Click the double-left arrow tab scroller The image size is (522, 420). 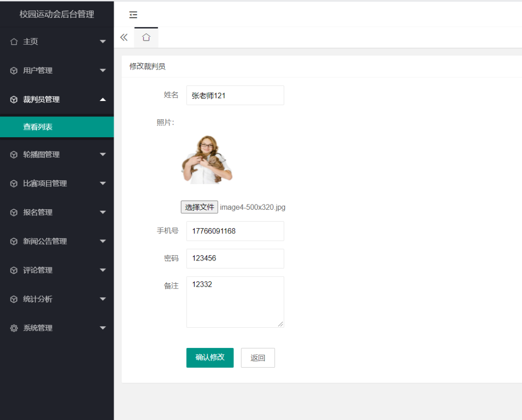point(124,37)
